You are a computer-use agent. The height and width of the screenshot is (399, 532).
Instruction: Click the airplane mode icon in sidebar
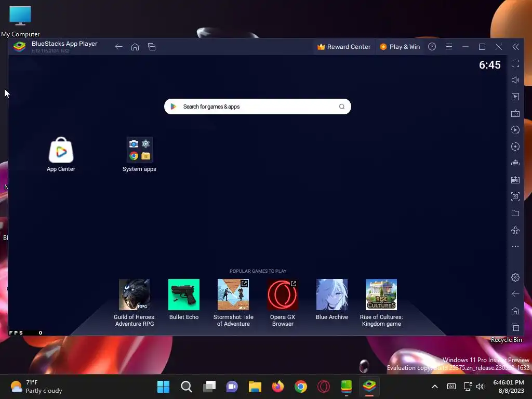[515, 230]
